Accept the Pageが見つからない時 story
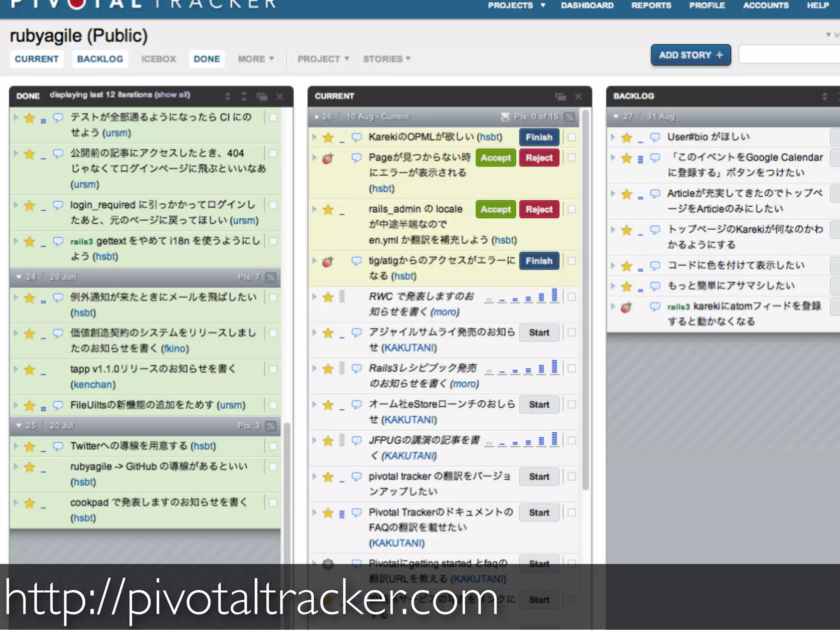Screen dimensions: 840x630 pyautogui.click(x=495, y=158)
